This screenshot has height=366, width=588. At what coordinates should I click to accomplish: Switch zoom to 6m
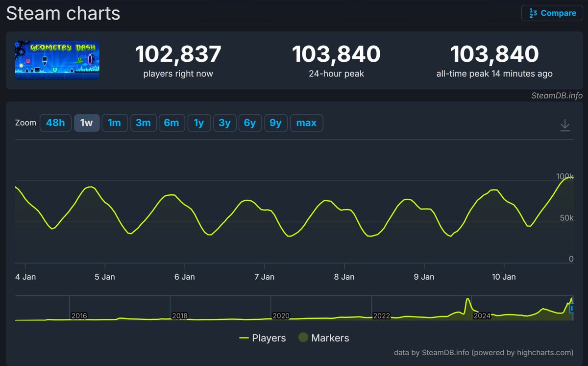tap(171, 123)
